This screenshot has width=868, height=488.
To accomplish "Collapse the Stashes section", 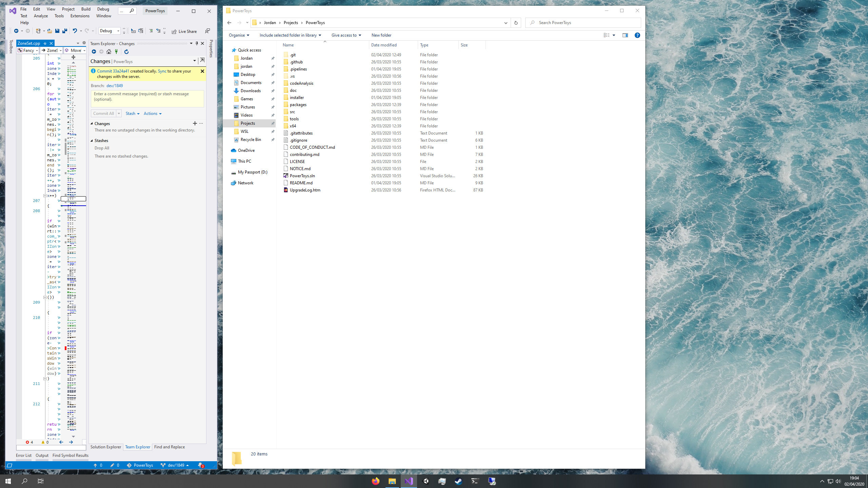I will click(92, 141).
